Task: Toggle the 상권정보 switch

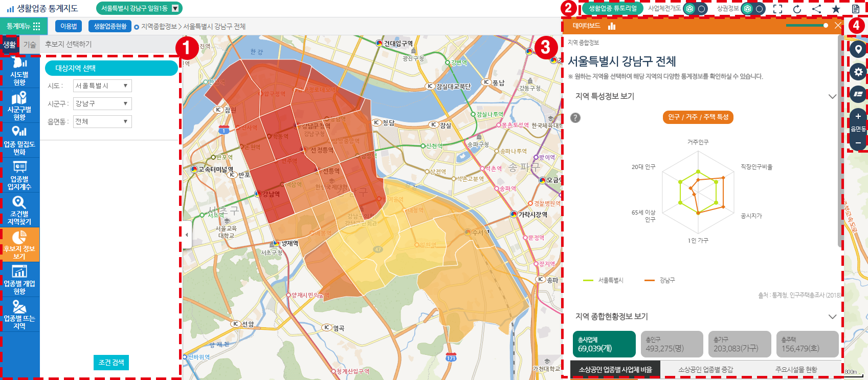Action: (x=753, y=9)
